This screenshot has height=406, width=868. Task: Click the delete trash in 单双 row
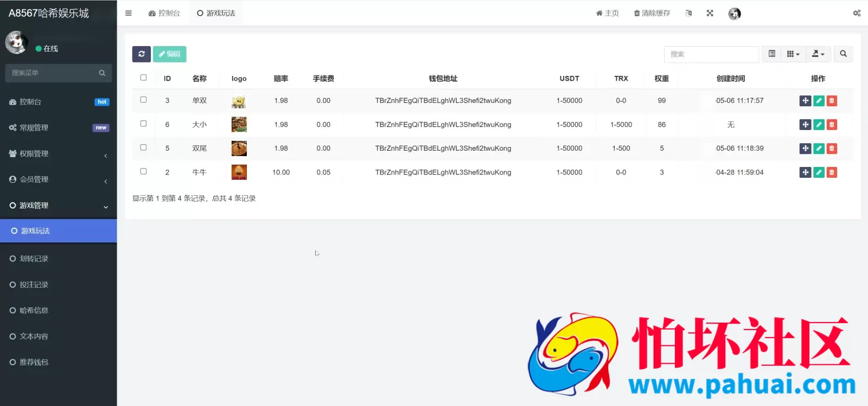point(832,101)
